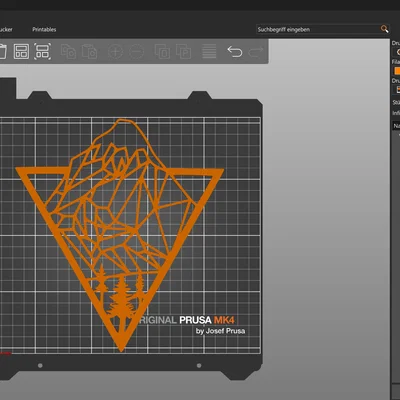Screen dimensions: 400x400
Task: Select the Arrange selection icon with corner brackets
Action: pos(42,52)
